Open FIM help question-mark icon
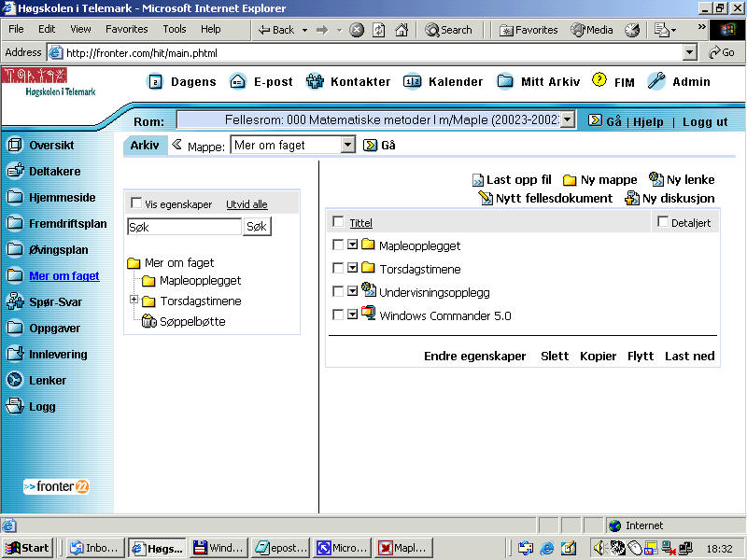Image resolution: width=747 pixels, height=560 pixels. tap(599, 80)
